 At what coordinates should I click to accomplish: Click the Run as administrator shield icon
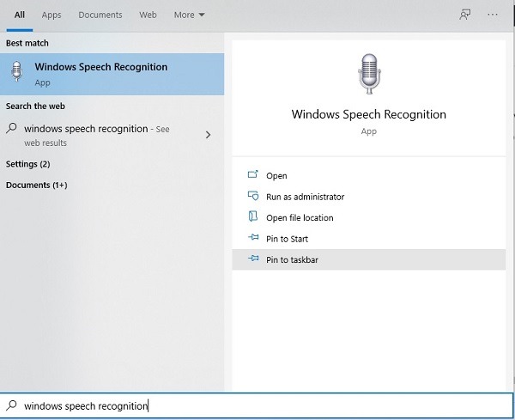click(253, 196)
